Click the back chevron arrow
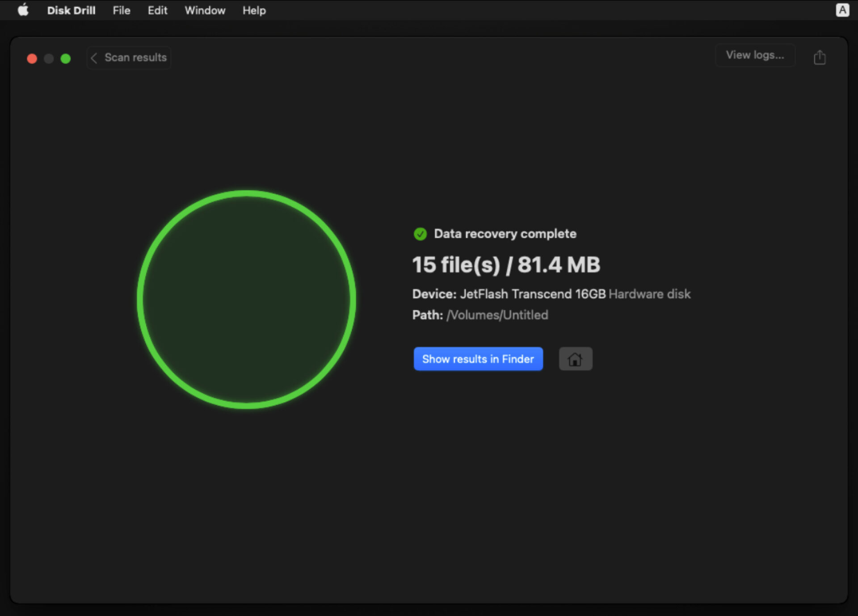Image resolution: width=858 pixels, height=616 pixels. 94,58
